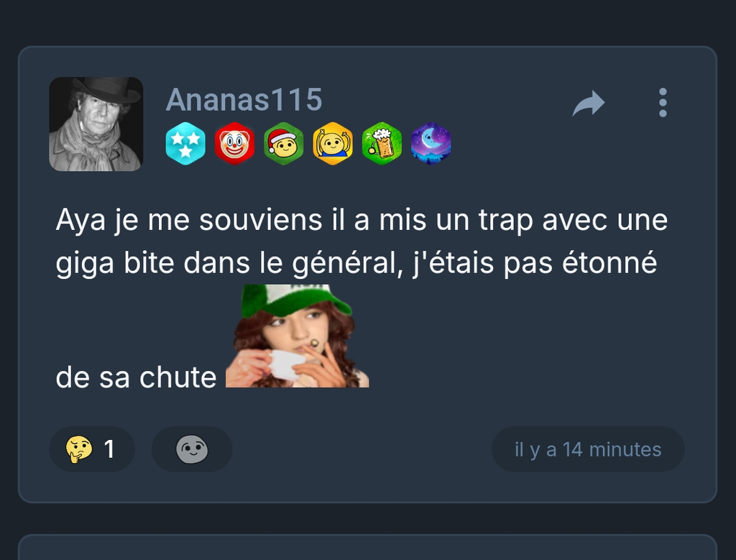Click the next post card below
Image resolution: width=736 pixels, height=560 pixels.
367,547
